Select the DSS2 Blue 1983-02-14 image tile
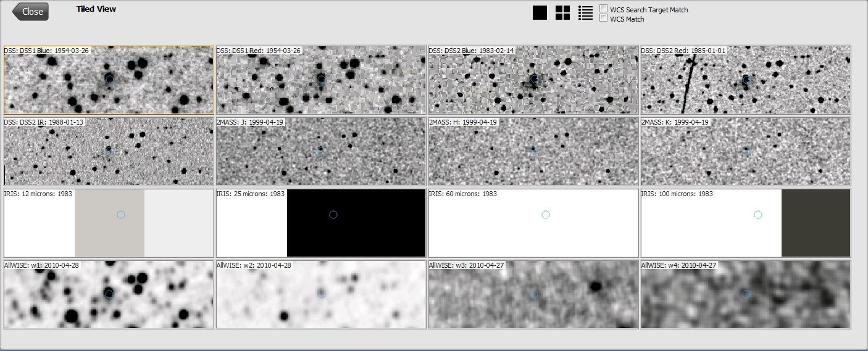This screenshot has width=868, height=351. (533, 80)
